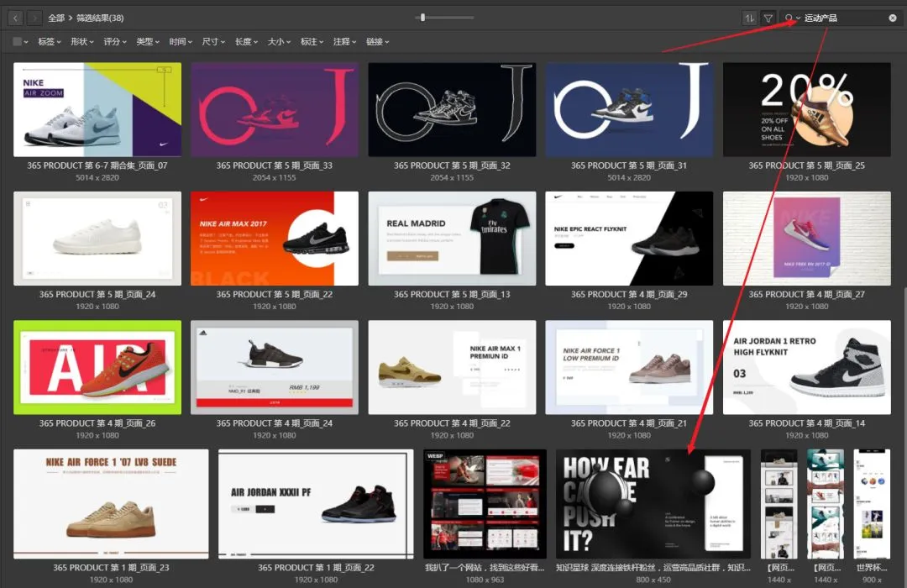907x588 pixels.
Task: Select the tall 900-wide 世界杯 thumbnail
Action: pos(872,504)
